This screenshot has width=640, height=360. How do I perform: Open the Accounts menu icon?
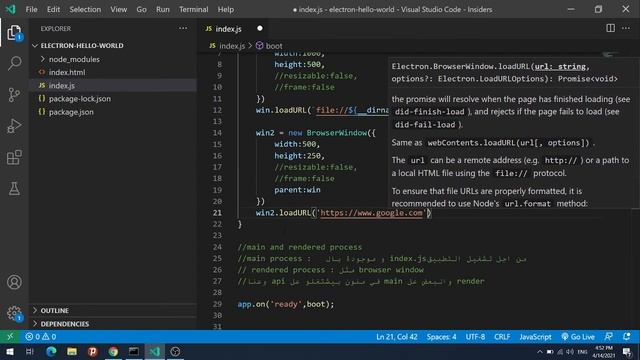pyautogui.click(x=14, y=282)
